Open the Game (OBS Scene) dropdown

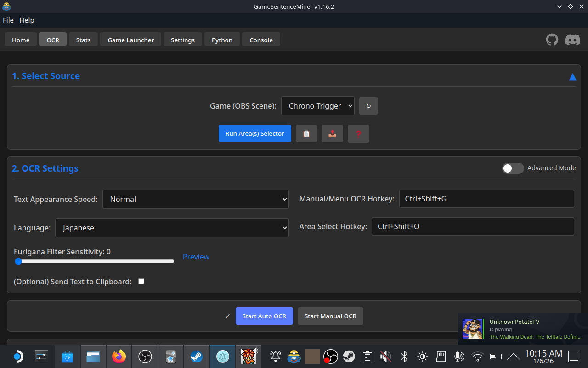point(317,106)
